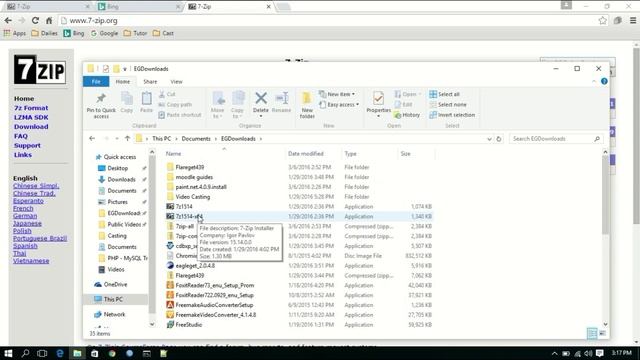The width and height of the screenshot is (640, 360).
Task: Create a New folder from the ribbon
Action: tap(307, 104)
